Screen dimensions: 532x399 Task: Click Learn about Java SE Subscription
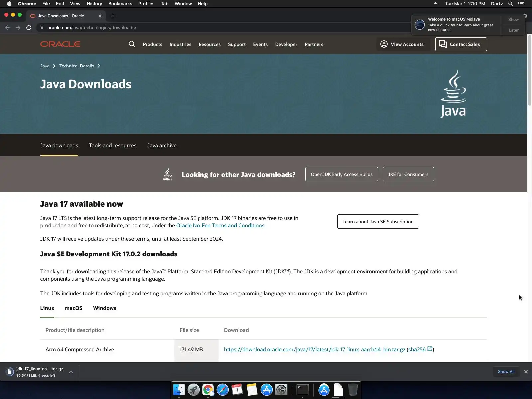point(378,222)
